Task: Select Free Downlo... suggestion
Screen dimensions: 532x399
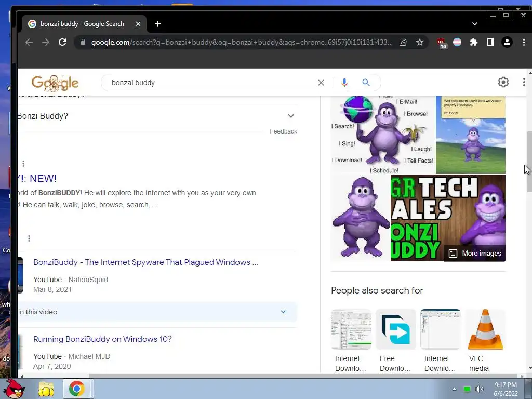Action: click(x=395, y=341)
